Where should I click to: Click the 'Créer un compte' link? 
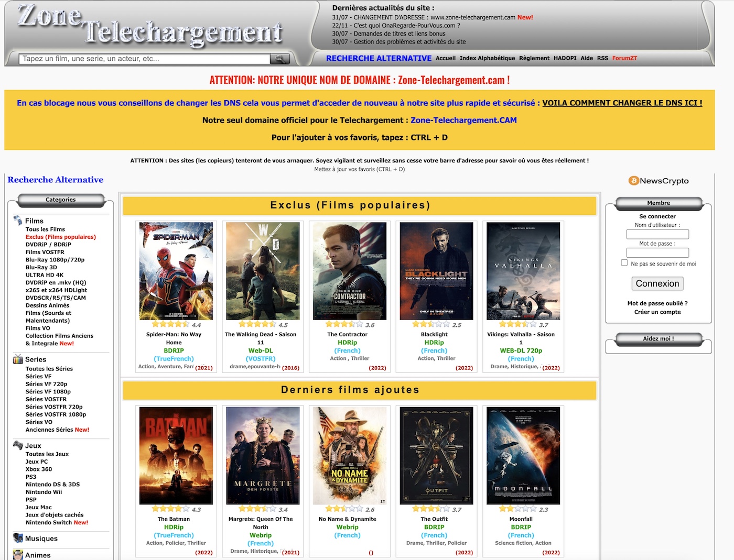point(657,312)
